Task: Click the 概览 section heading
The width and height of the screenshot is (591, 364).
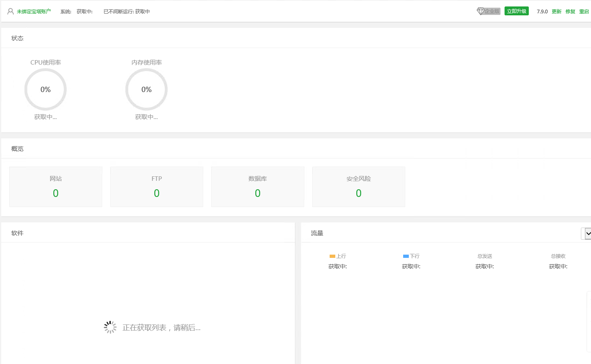Action: coord(17,149)
